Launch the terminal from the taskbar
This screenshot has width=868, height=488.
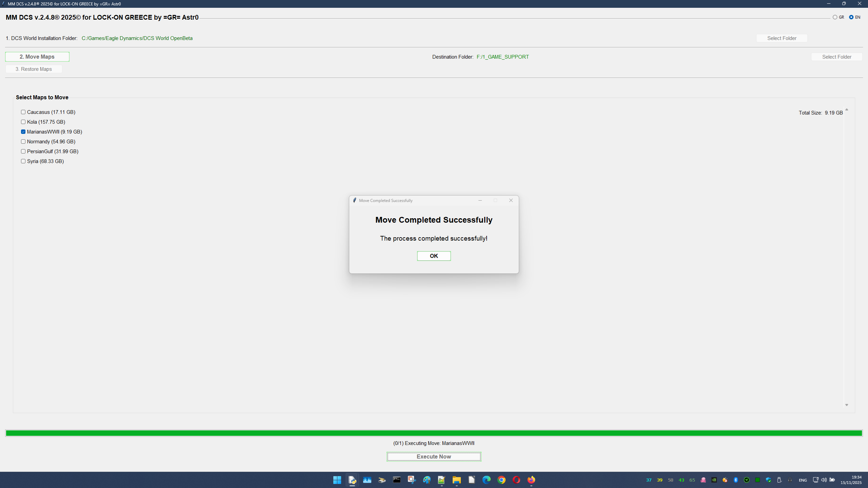pos(397,480)
